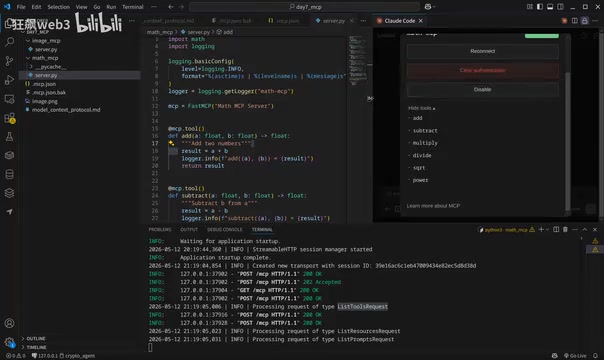Open the Selection menu
Screen dimensions: 604x360
(x=59, y=7)
